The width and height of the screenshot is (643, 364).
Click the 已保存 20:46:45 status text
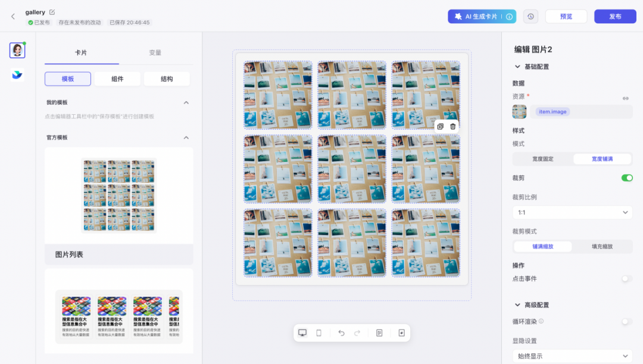click(130, 23)
